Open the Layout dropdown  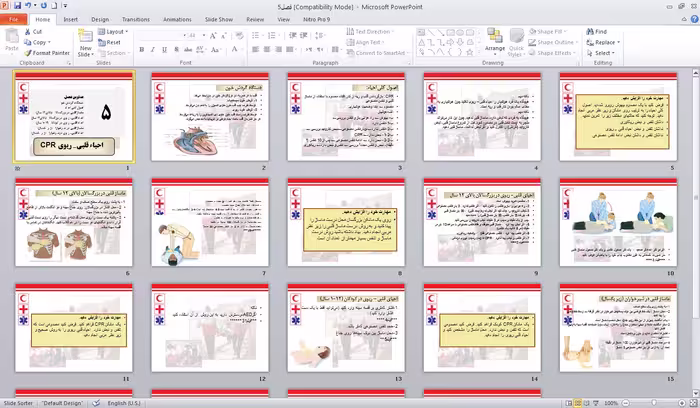[113, 32]
